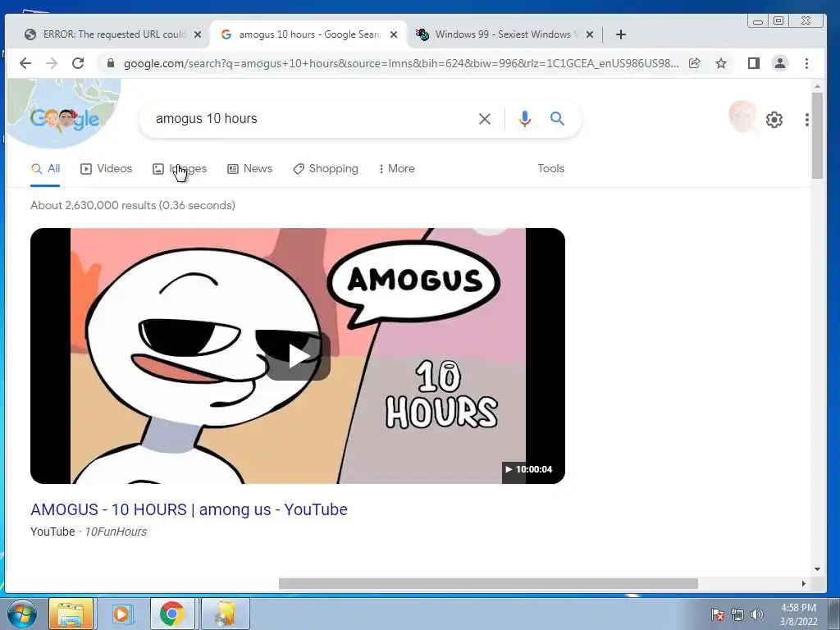Expand the More search categories menu
Screen dimensions: 840x630
point(396,169)
